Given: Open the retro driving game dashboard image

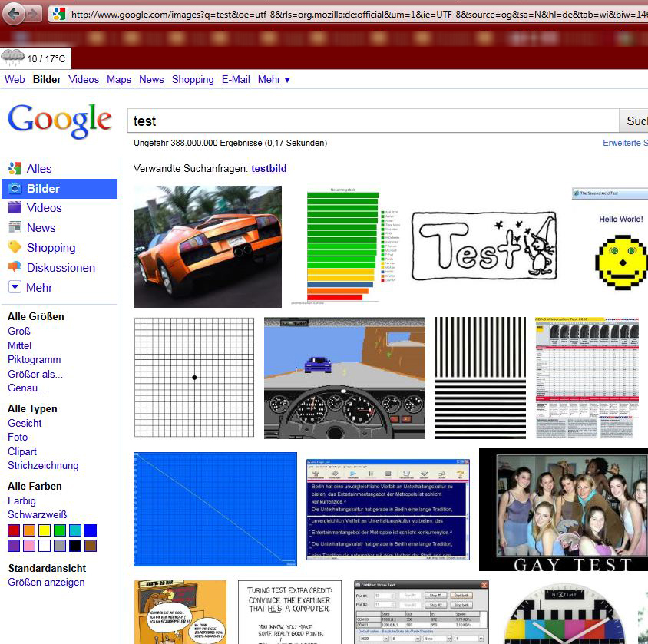Looking at the screenshot, I should click(345, 378).
